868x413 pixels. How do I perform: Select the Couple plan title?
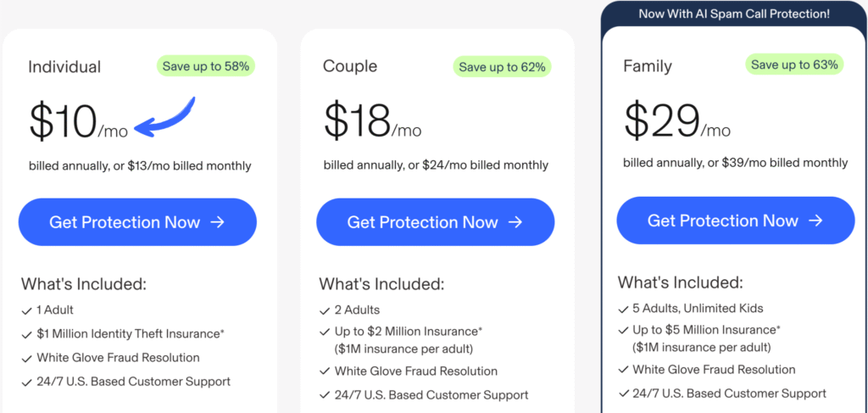(x=349, y=66)
